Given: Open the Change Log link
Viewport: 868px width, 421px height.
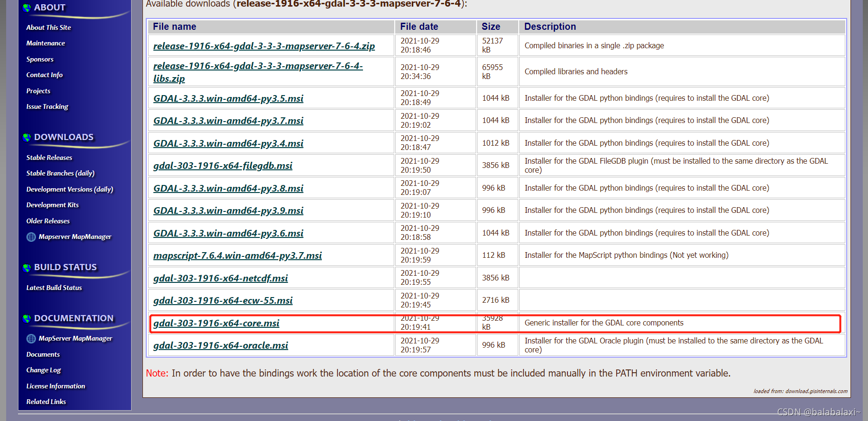Looking at the screenshot, I should (x=44, y=370).
